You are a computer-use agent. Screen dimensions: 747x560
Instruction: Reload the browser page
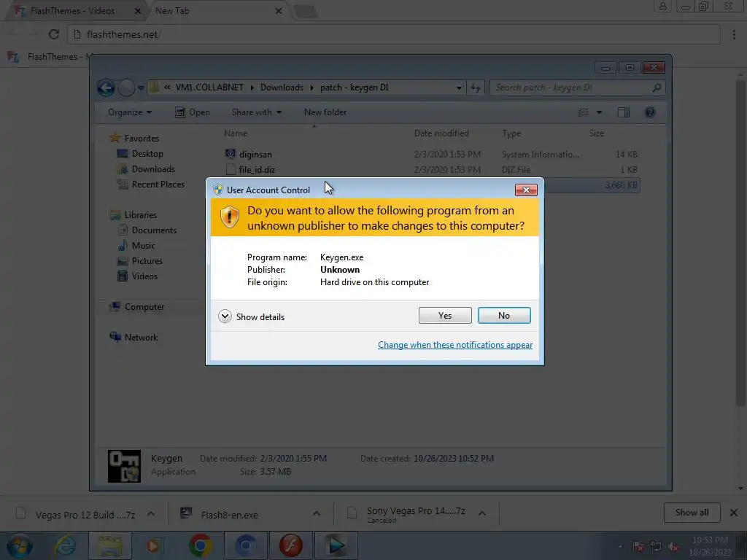click(x=54, y=34)
